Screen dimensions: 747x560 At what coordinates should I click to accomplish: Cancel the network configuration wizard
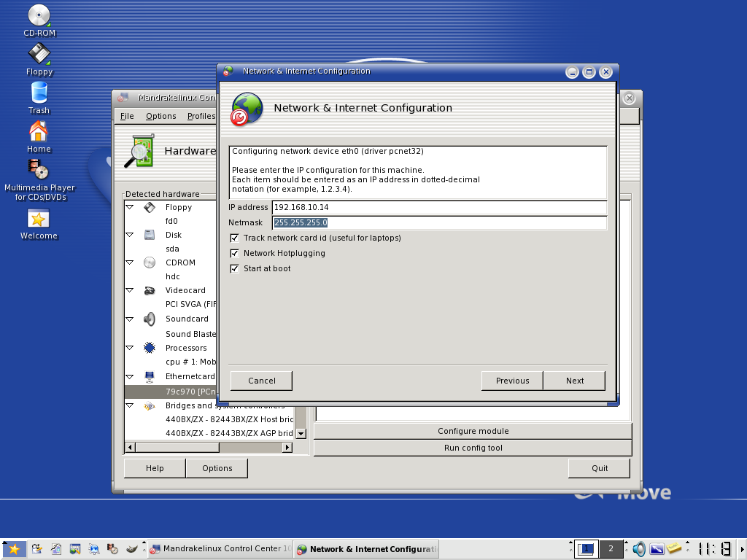[262, 381]
